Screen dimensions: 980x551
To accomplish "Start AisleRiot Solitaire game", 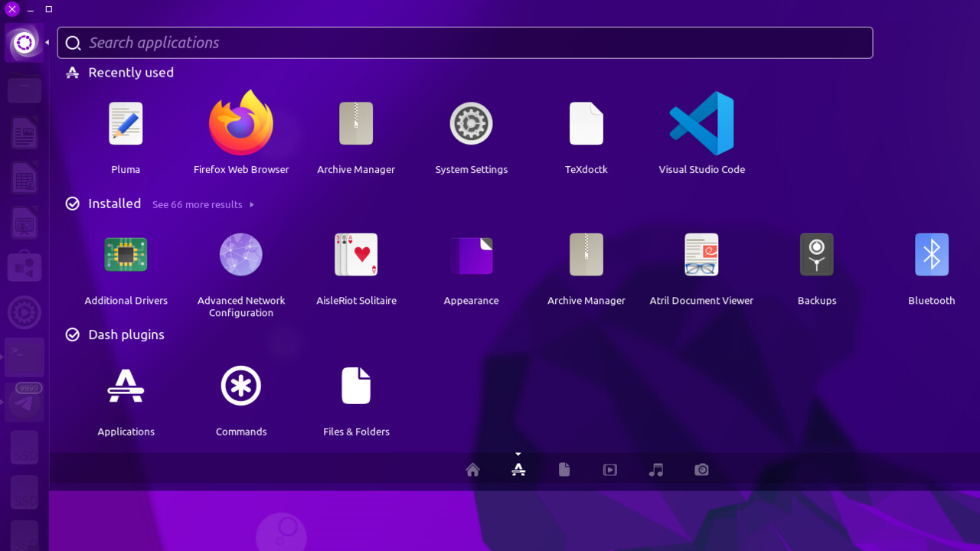I will pyautogui.click(x=356, y=255).
